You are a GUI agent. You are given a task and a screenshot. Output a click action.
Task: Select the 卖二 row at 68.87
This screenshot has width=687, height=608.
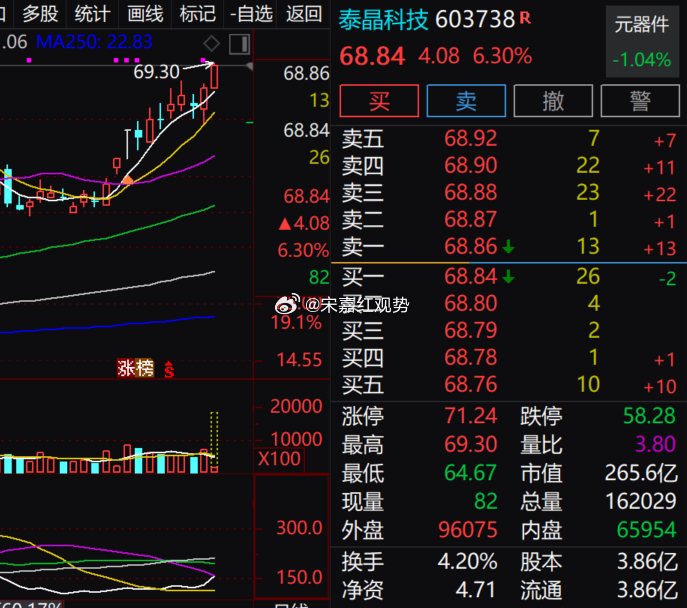point(509,220)
